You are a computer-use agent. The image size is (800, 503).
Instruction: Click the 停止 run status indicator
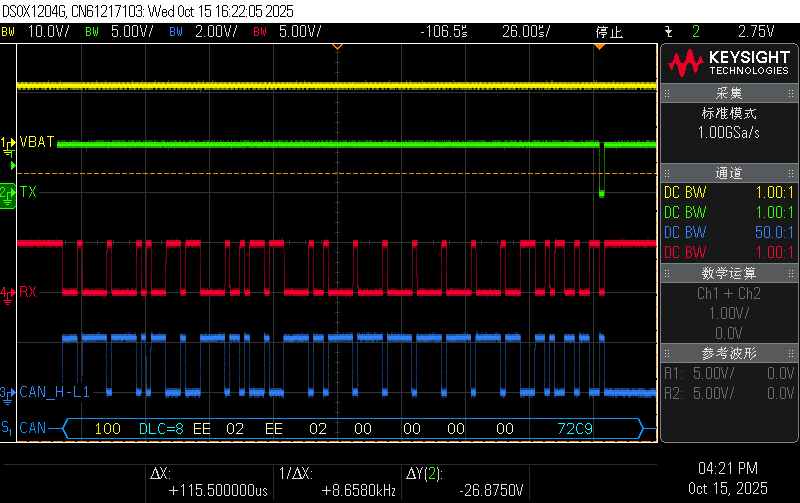pyautogui.click(x=608, y=32)
